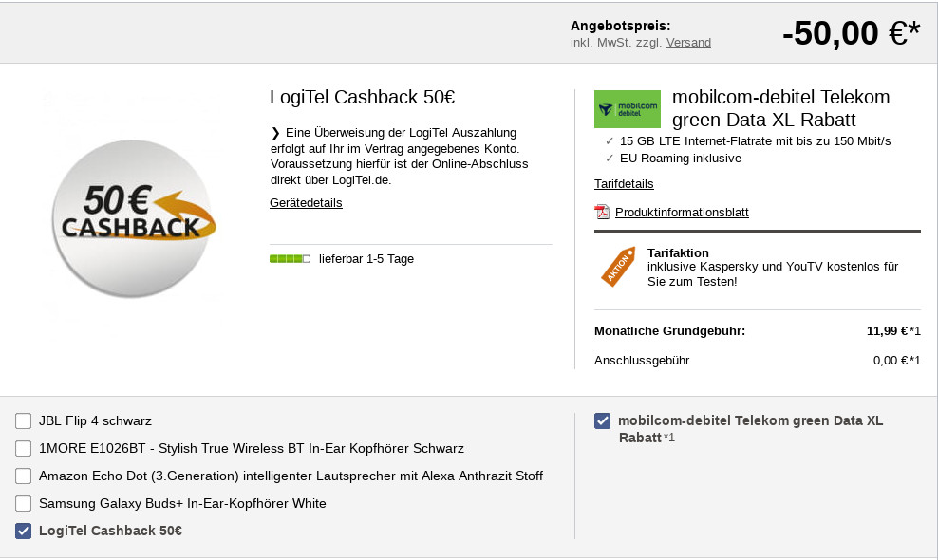Click the arrow bullet before the Überweisung text
938x560 pixels.
[x=275, y=133]
